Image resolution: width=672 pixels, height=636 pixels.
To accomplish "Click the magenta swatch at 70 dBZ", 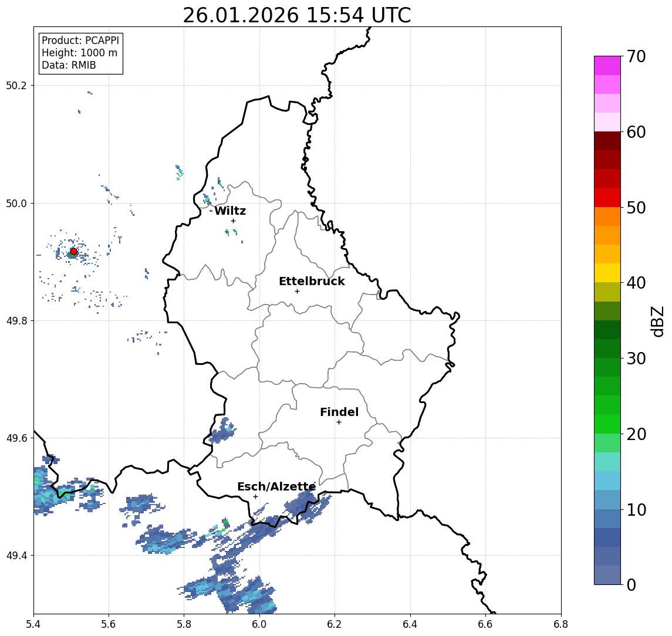I will pyautogui.click(x=607, y=66).
